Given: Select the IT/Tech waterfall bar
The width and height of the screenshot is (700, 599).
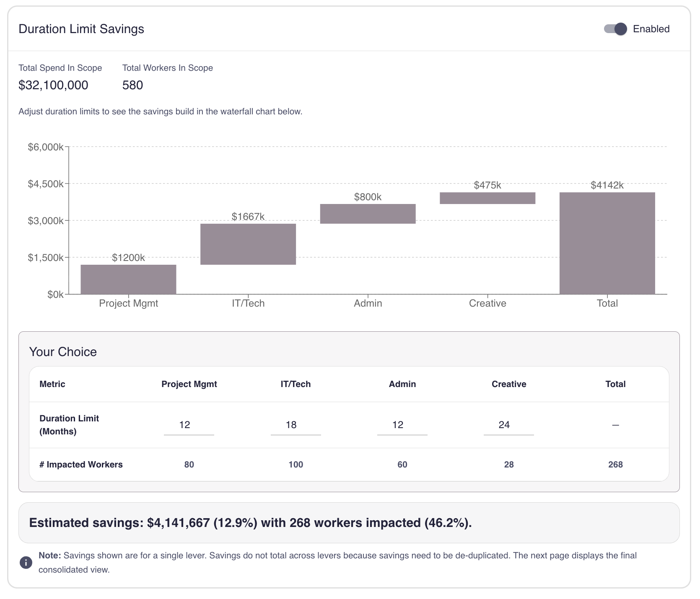Looking at the screenshot, I should coord(248,244).
